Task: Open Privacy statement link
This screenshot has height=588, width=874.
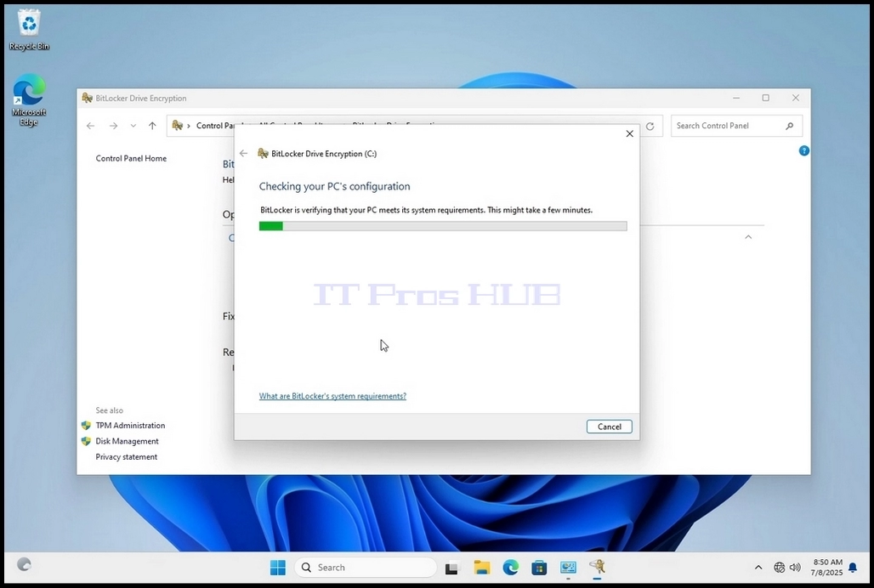Action: tap(127, 456)
